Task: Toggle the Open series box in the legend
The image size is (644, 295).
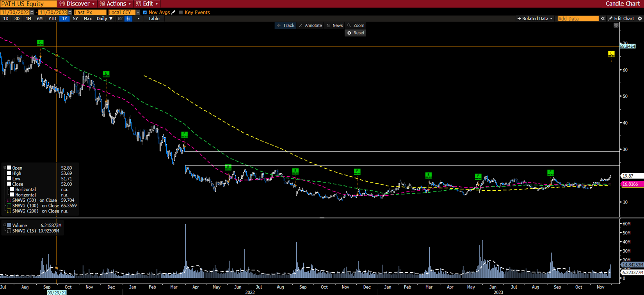Action: (x=9, y=168)
